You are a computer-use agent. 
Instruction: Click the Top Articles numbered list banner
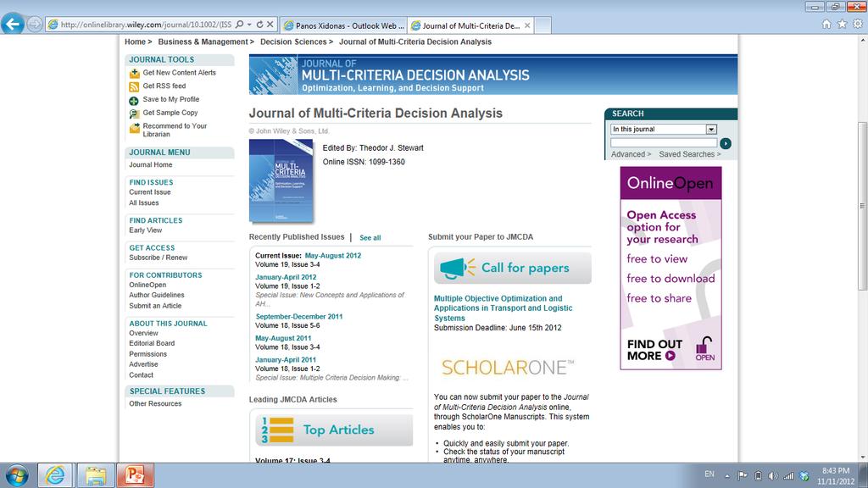tap(334, 430)
